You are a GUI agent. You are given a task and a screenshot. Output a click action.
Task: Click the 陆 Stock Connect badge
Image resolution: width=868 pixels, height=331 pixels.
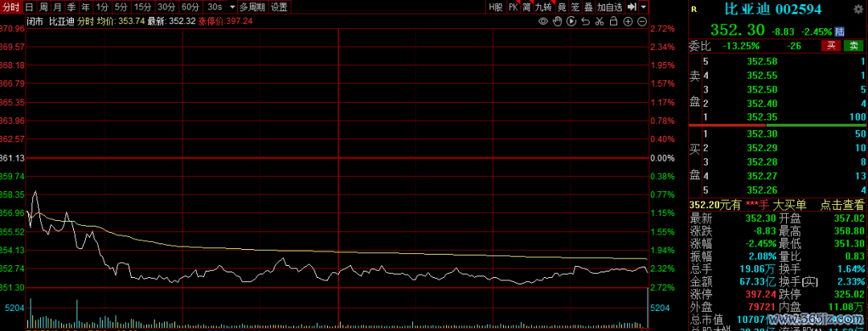click(839, 31)
